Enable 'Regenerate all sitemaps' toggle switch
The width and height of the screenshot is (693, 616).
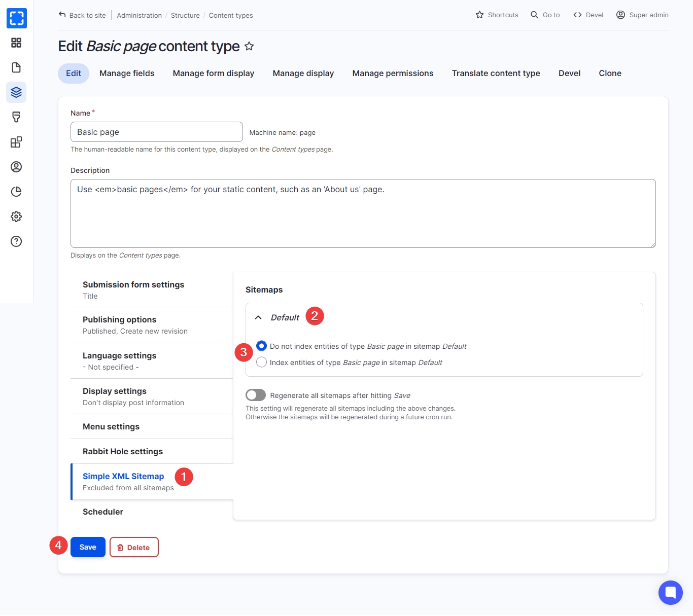tap(256, 395)
